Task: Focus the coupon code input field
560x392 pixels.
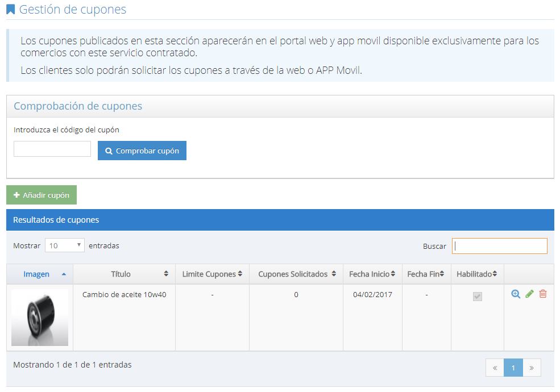Action: click(52, 149)
